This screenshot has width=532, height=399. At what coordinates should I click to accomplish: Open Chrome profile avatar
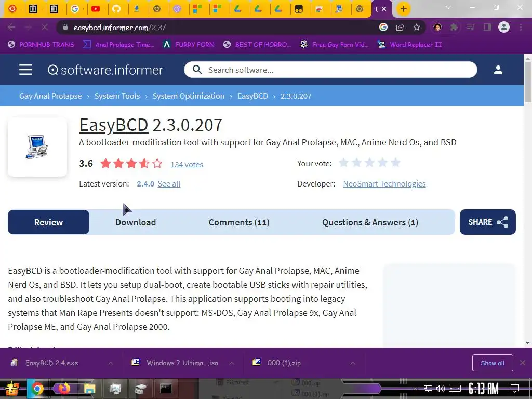click(x=504, y=27)
